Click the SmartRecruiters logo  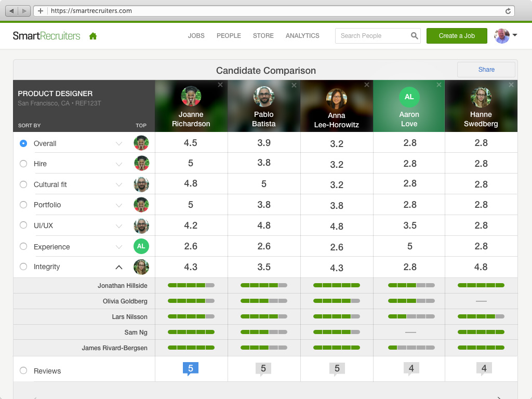[46, 36]
